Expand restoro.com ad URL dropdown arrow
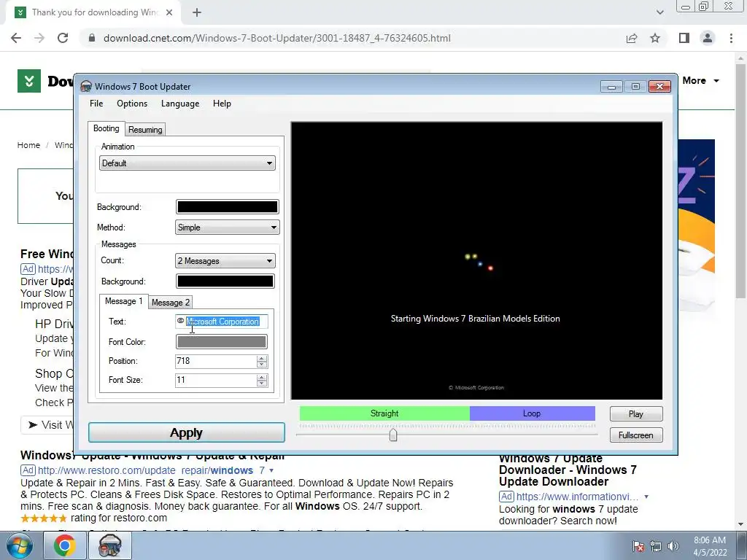This screenshot has height=560, width=747. point(271,470)
